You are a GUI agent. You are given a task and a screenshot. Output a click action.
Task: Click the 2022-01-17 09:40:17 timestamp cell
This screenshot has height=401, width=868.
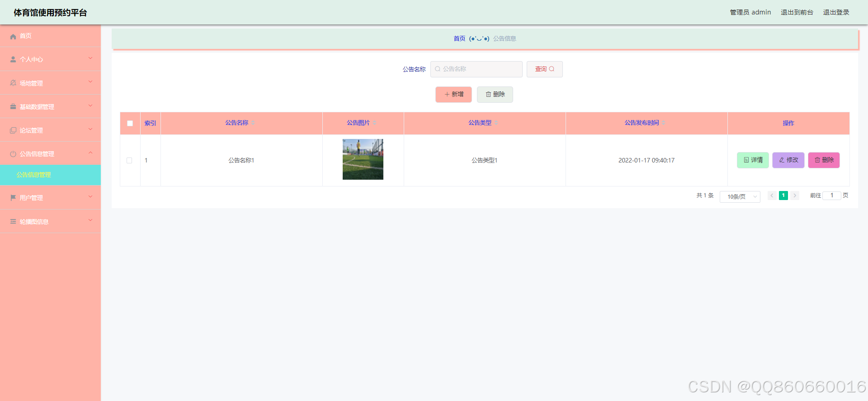pos(646,161)
